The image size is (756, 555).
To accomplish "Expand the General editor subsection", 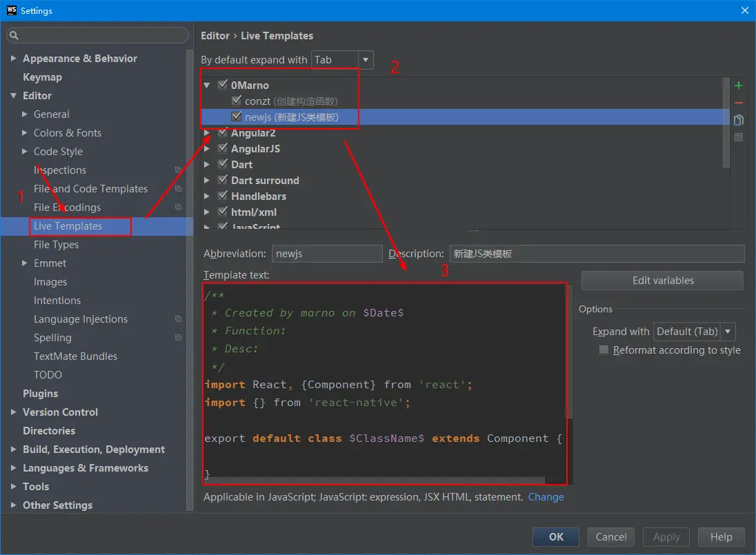I will tap(25, 114).
